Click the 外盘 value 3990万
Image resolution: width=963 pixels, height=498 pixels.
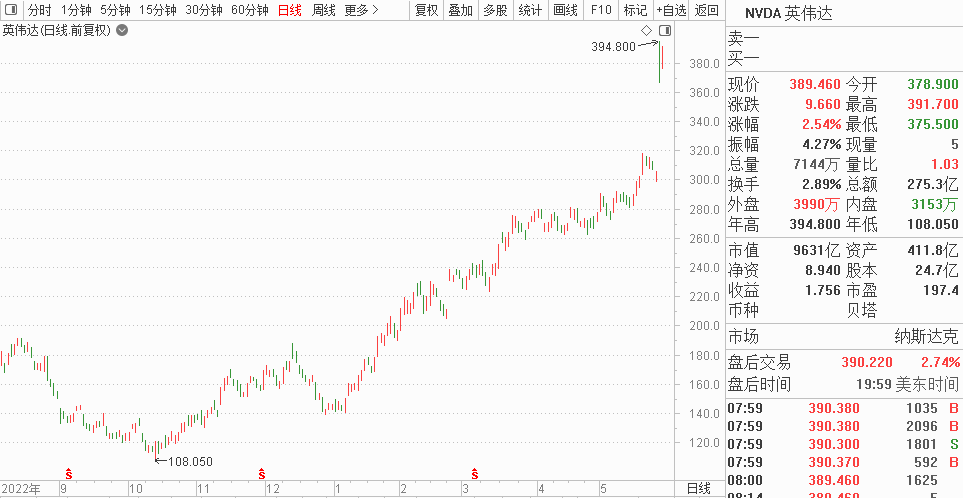817,204
